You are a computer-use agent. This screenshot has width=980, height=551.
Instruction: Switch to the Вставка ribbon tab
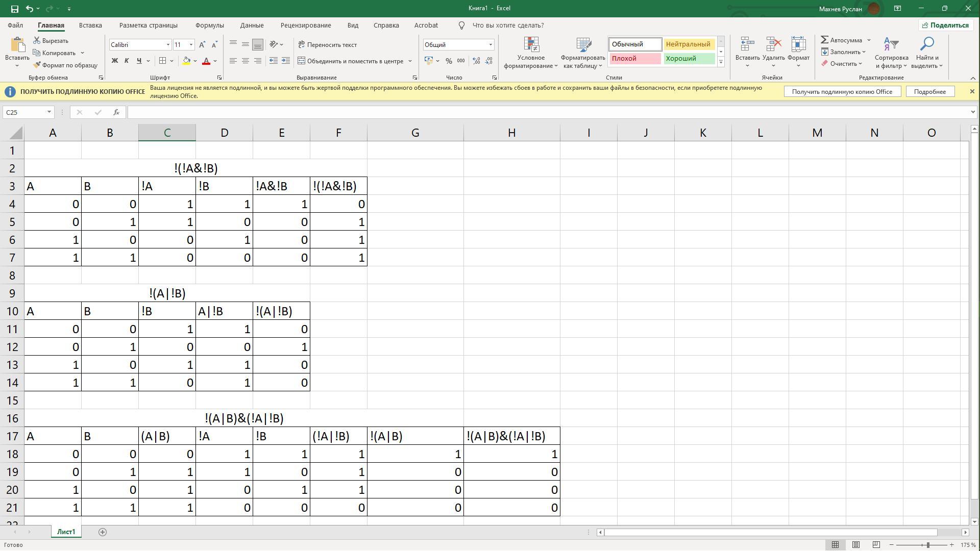click(90, 25)
